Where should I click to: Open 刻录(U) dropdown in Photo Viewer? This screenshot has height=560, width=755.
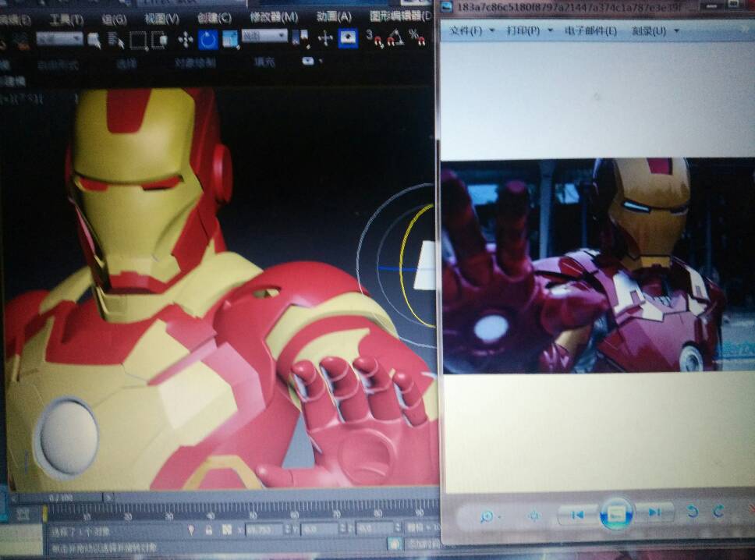655,31
